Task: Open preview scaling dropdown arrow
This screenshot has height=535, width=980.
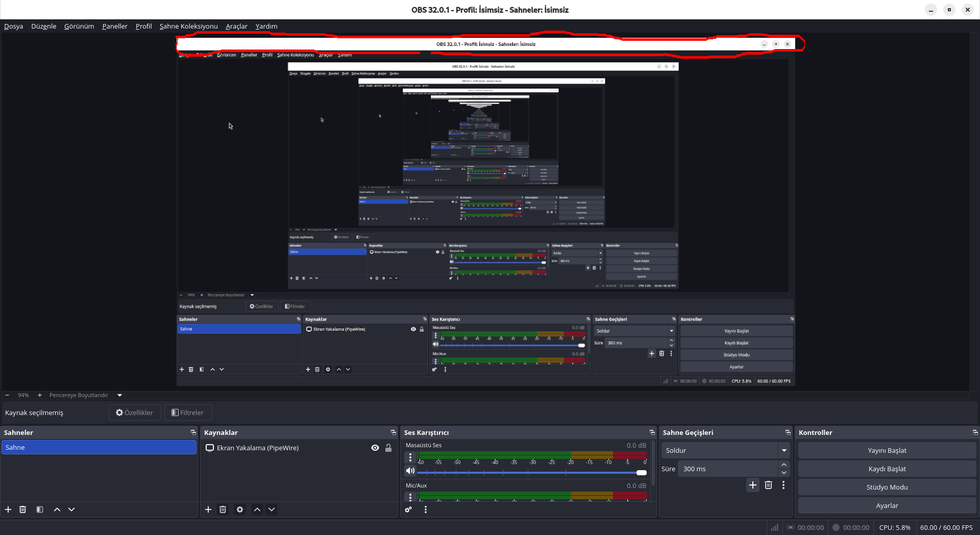Action: tap(119, 395)
